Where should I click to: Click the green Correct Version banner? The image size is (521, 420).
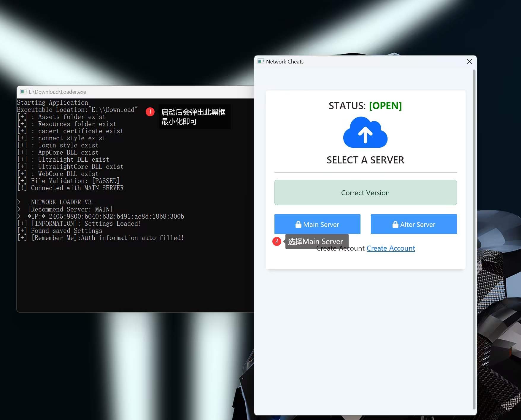coord(365,192)
